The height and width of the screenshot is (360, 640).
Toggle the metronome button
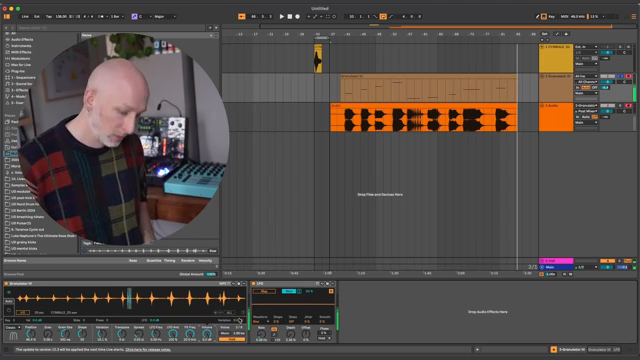tap(101, 16)
